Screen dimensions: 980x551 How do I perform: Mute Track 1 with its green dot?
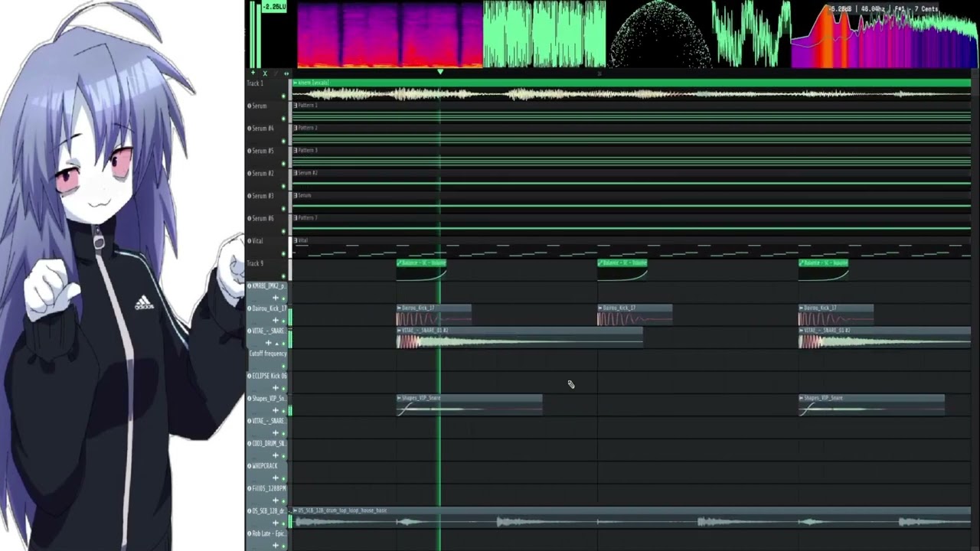(284, 96)
